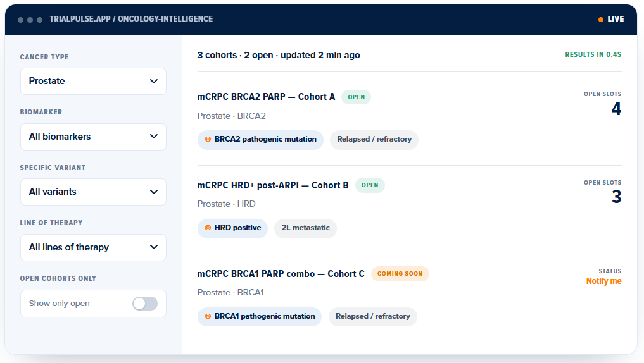Click the OPEN badge on Cohort B
644x363 pixels.
coord(370,185)
